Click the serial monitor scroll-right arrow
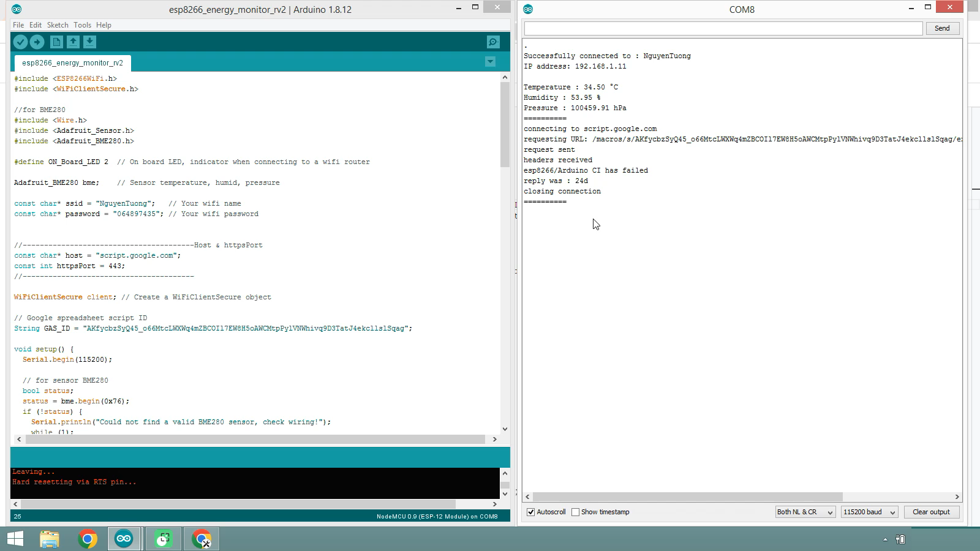980x551 pixels. coord(957,497)
